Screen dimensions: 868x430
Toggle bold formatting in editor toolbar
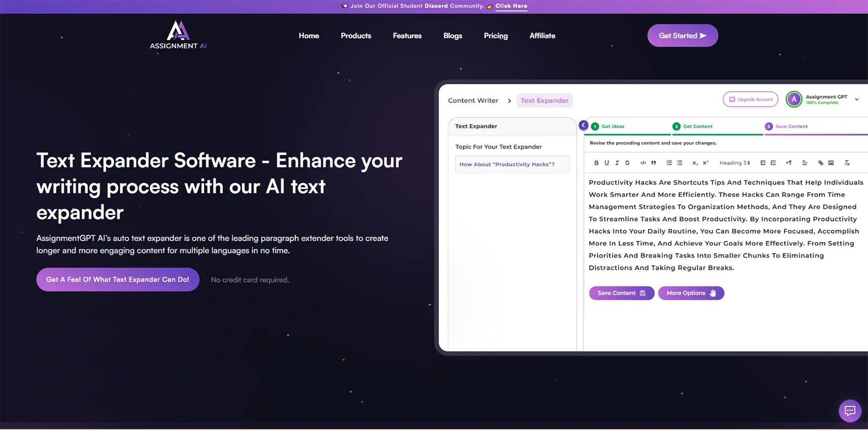(596, 163)
